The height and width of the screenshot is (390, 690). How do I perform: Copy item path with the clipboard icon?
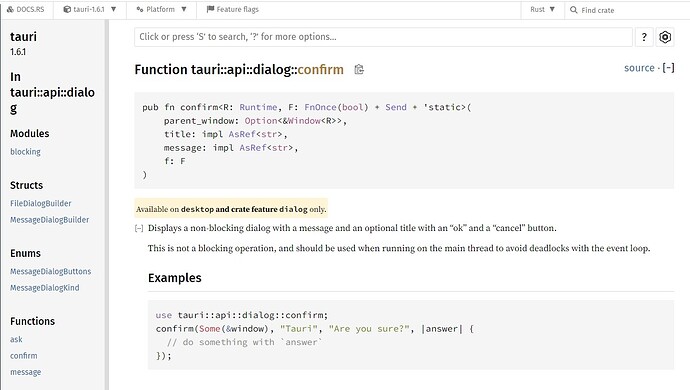(359, 70)
